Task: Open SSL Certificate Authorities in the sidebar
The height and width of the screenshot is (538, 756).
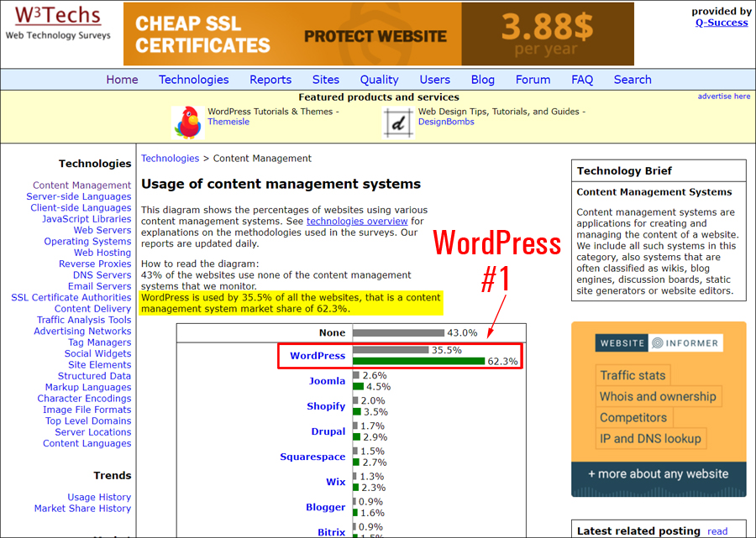Action: click(71, 298)
